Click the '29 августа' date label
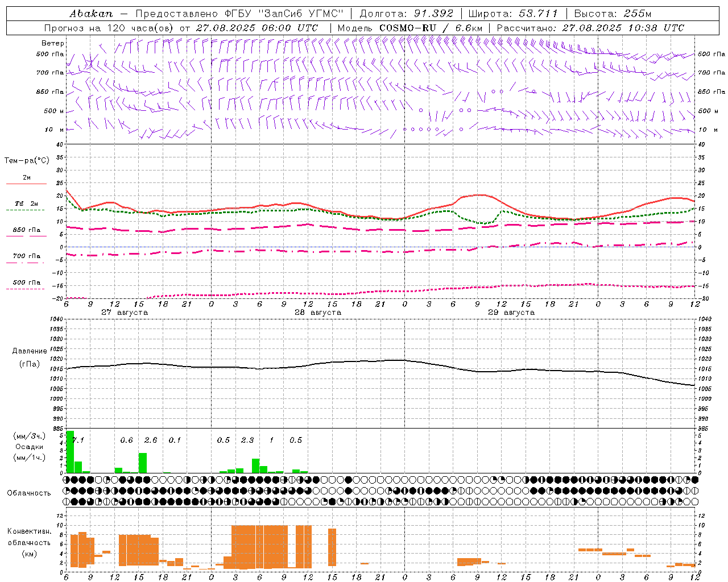 click(x=511, y=313)
